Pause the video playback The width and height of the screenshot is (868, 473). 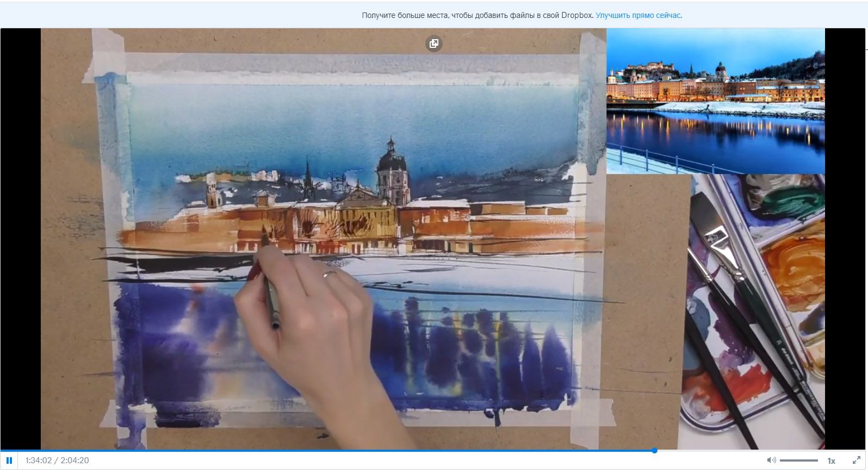pyautogui.click(x=9, y=460)
